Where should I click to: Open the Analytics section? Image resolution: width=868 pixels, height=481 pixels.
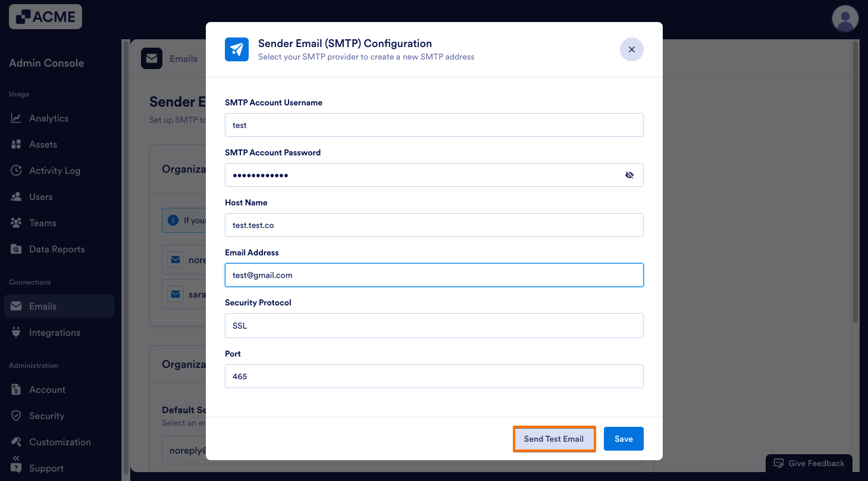click(x=49, y=118)
